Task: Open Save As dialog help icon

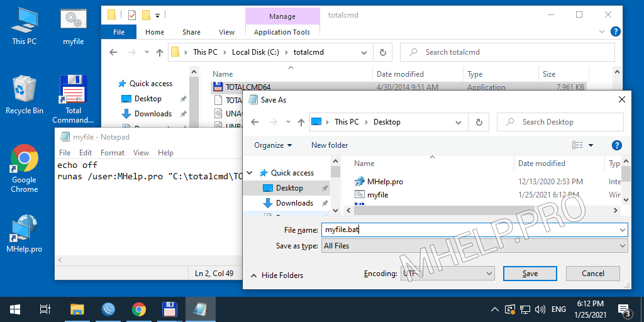Action: coord(616,145)
